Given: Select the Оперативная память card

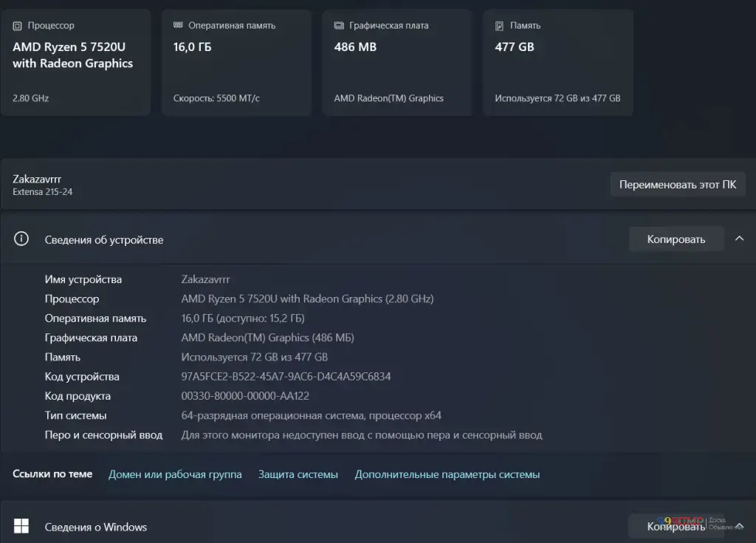Looking at the screenshot, I should coord(236,62).
